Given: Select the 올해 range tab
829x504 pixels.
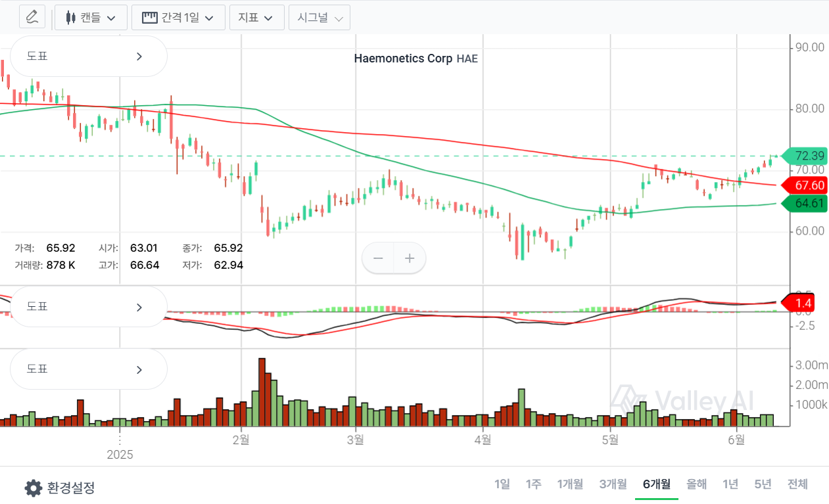Looking at the screenshot, I should coord(696,484).
